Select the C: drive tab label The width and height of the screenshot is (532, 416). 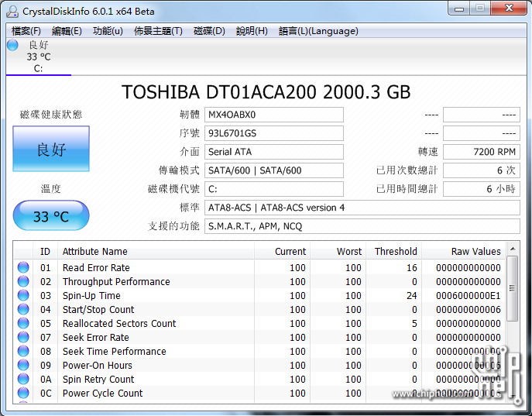(39, 68)
